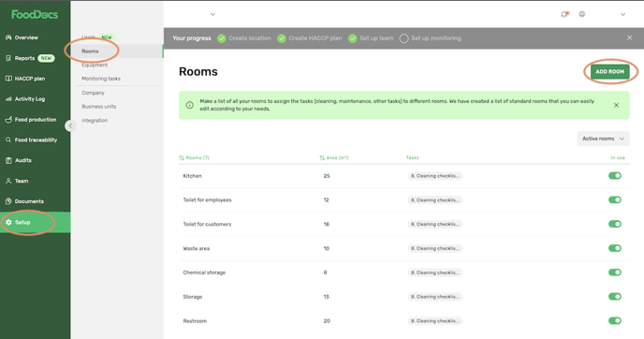Click the Tasks column header

[x=413, y=157]
